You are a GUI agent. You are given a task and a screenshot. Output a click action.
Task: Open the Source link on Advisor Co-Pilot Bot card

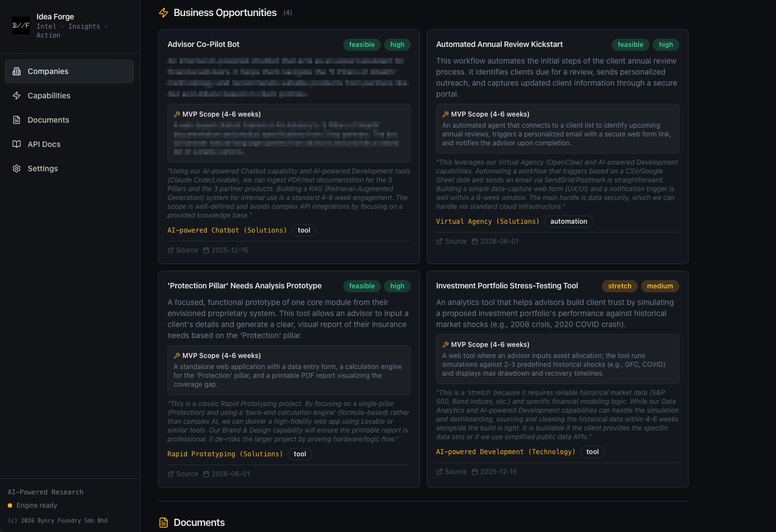(x=183, y=250)
